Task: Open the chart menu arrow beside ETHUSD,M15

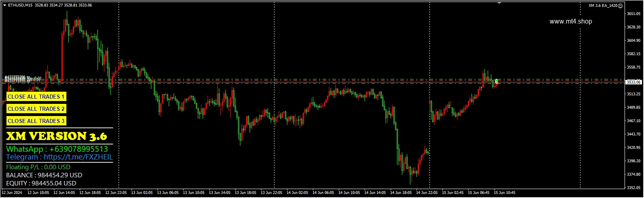Action: (x=4, y=5)
